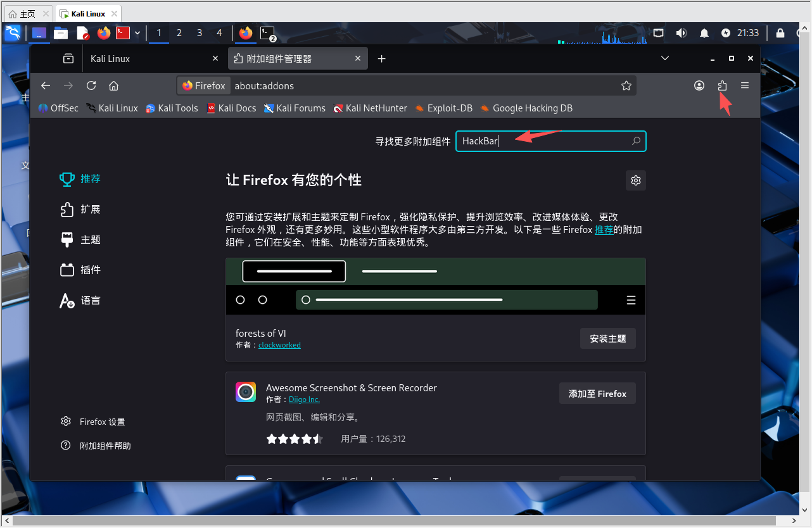Viewport: 812px width, 528px height.
Task: Go to the Firefox home page
Action: (114, 85)
